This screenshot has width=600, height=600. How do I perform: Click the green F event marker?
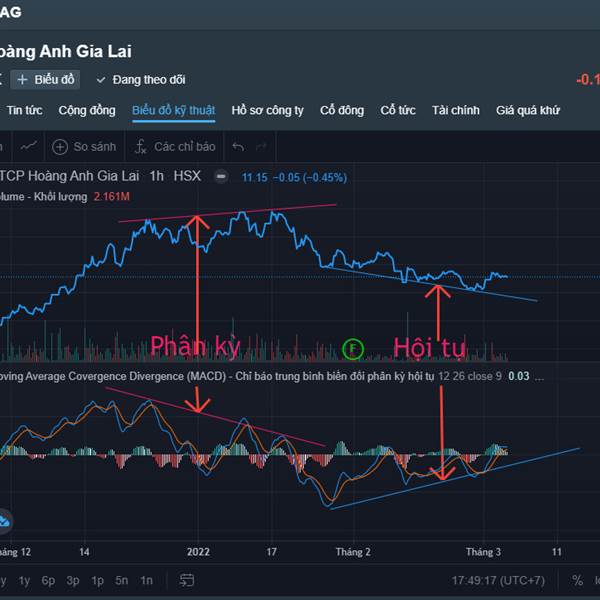352,348
